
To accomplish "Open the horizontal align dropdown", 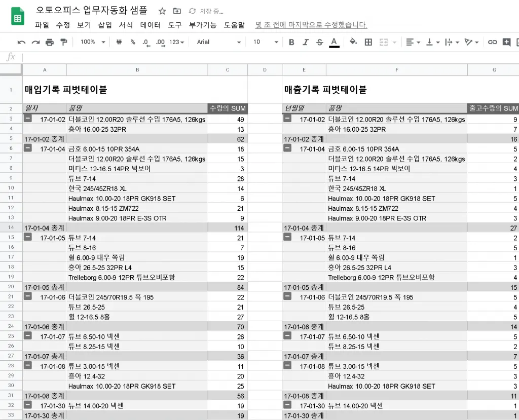I will click(413, 42).
